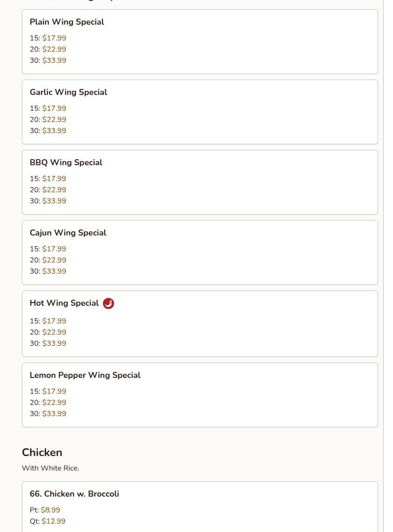The width and height of the screenshot is (393, 532).
Task: Open the Lemon Pepper Wing Special
Action: point(85,375)
